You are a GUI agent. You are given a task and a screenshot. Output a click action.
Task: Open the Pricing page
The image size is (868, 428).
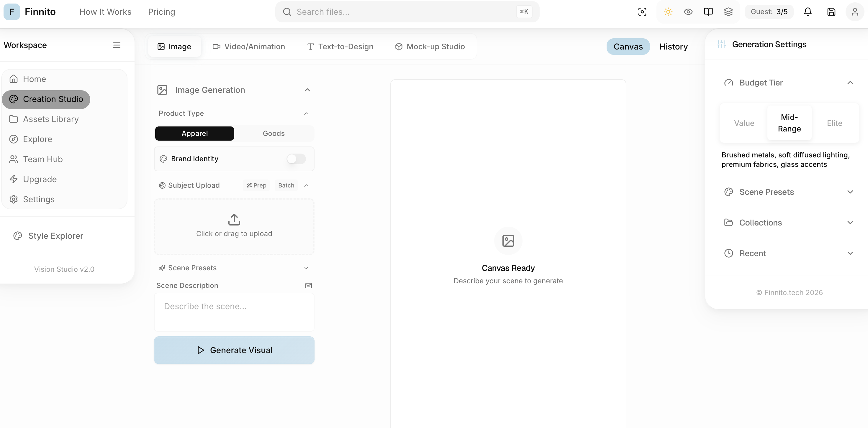(161, 12)
